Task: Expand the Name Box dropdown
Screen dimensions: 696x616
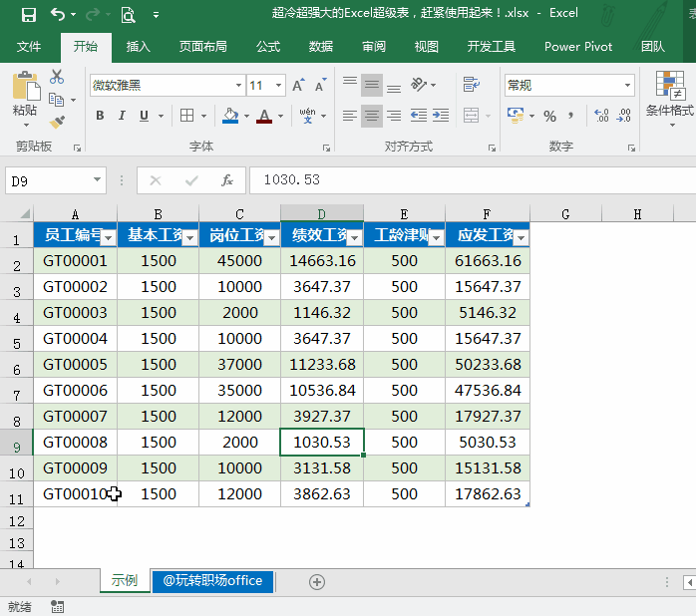Action: 97,179
